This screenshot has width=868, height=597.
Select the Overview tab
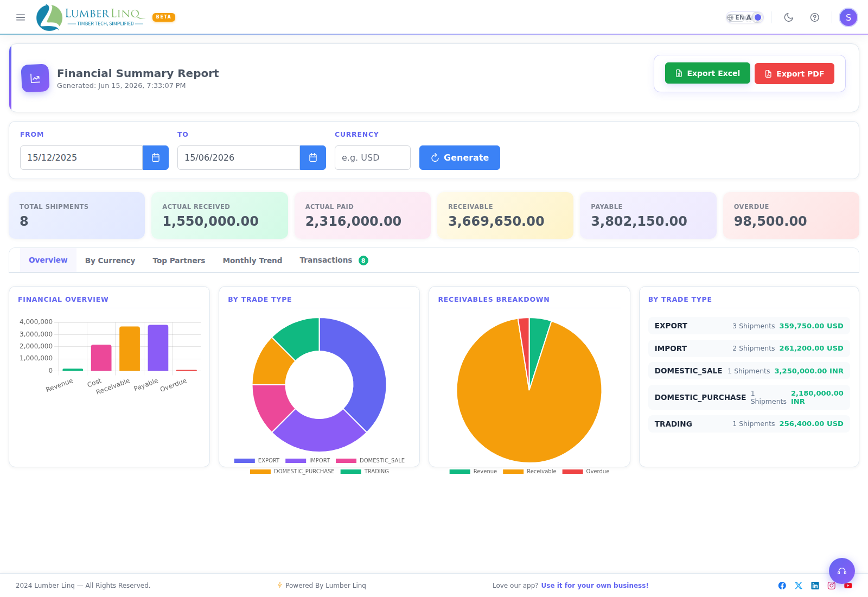click(48, 260)
